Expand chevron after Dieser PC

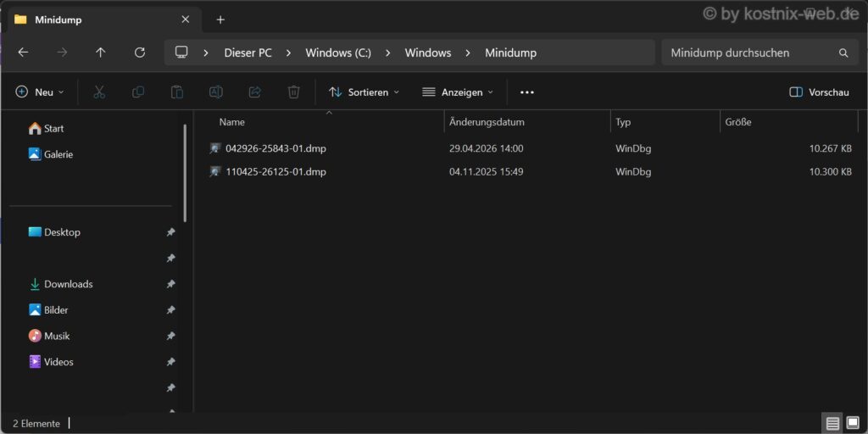tap(288, 53)
